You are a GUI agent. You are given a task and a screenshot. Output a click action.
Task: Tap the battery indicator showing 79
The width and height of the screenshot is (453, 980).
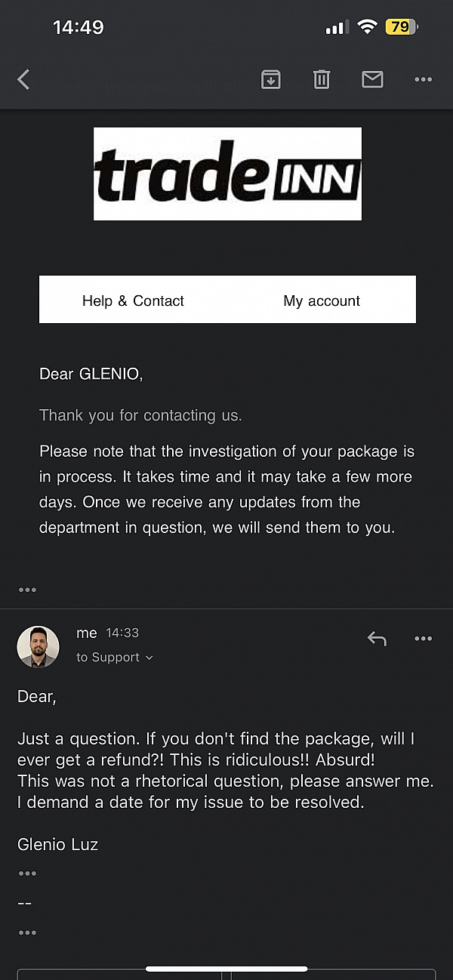[x=400, y=28]
